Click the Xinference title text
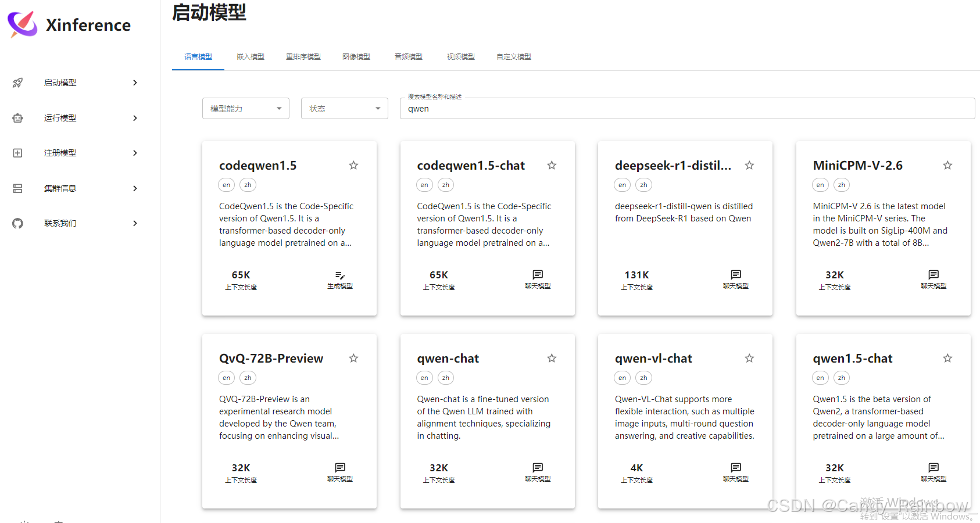Screen dimensions: 980x523 tap(88, 25)
